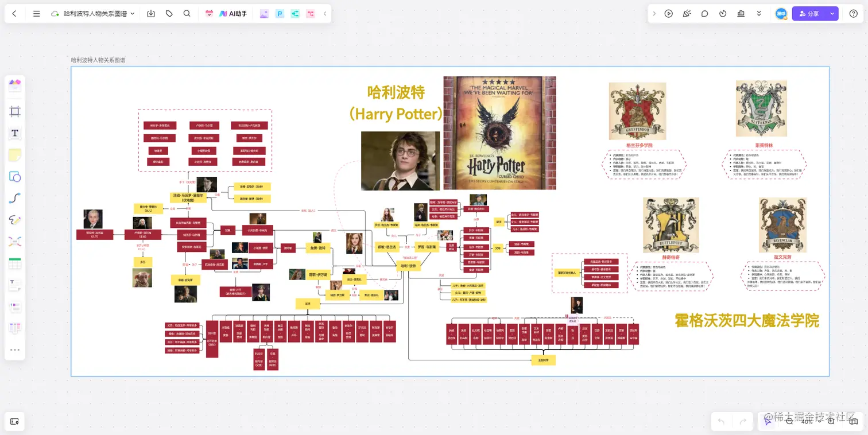Go back using the top-left arrow
This screenshot has height=435, width=868.
click(x=14, y=14)
